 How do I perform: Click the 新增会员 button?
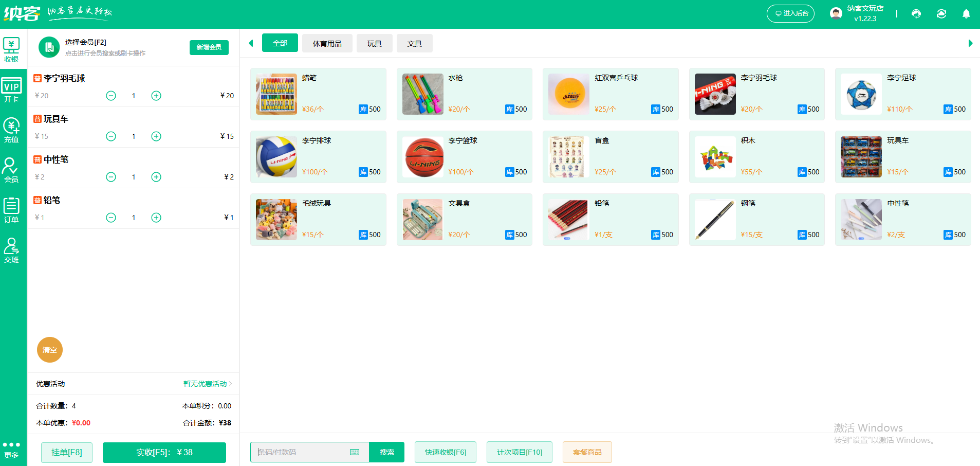[209, 47]
